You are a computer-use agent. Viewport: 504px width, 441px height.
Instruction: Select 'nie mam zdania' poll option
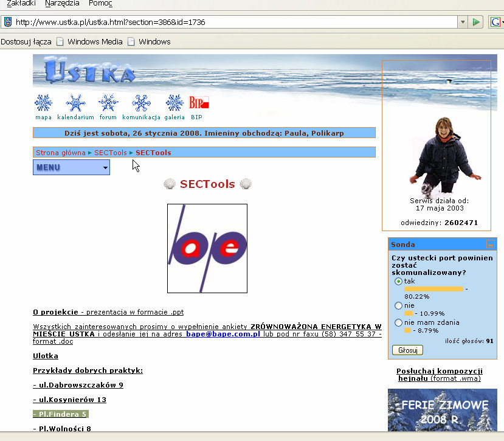tap(399, 322)
